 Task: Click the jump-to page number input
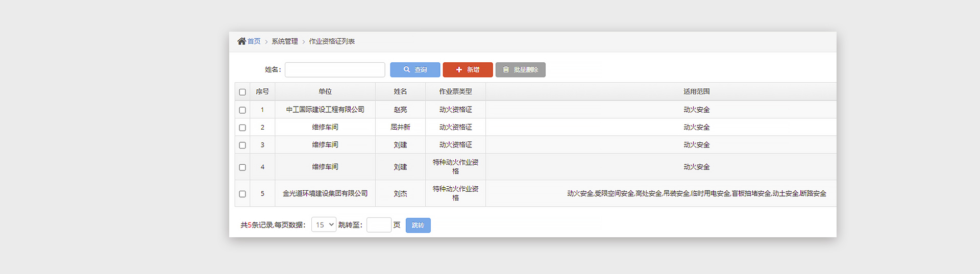[x=379, y=225]
